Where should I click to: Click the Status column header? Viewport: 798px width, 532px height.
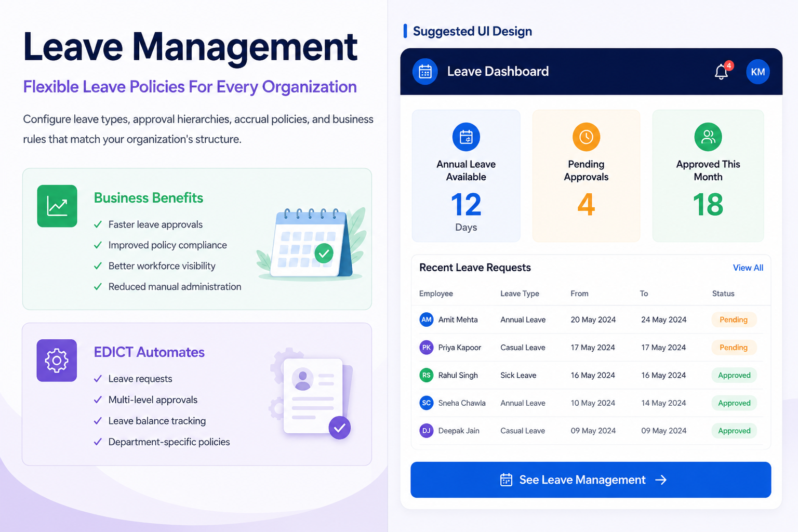(723, 294)
